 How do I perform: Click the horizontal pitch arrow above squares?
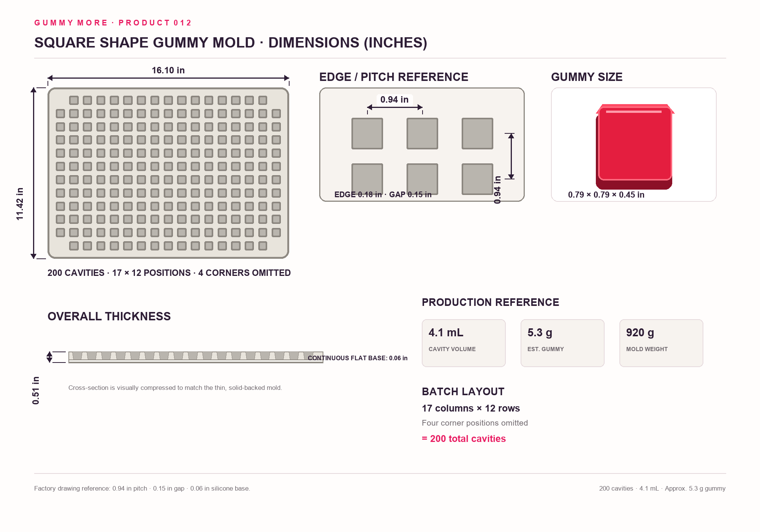tap(395, 108)
